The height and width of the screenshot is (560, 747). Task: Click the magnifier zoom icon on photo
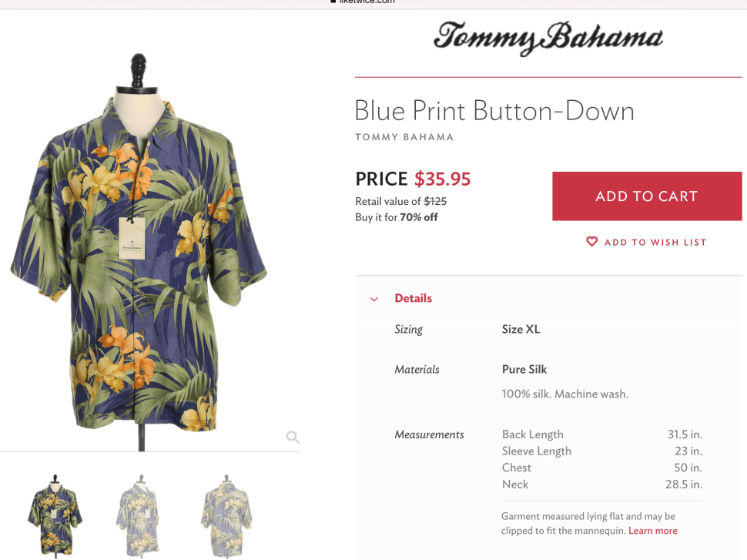tap(293, 437)
